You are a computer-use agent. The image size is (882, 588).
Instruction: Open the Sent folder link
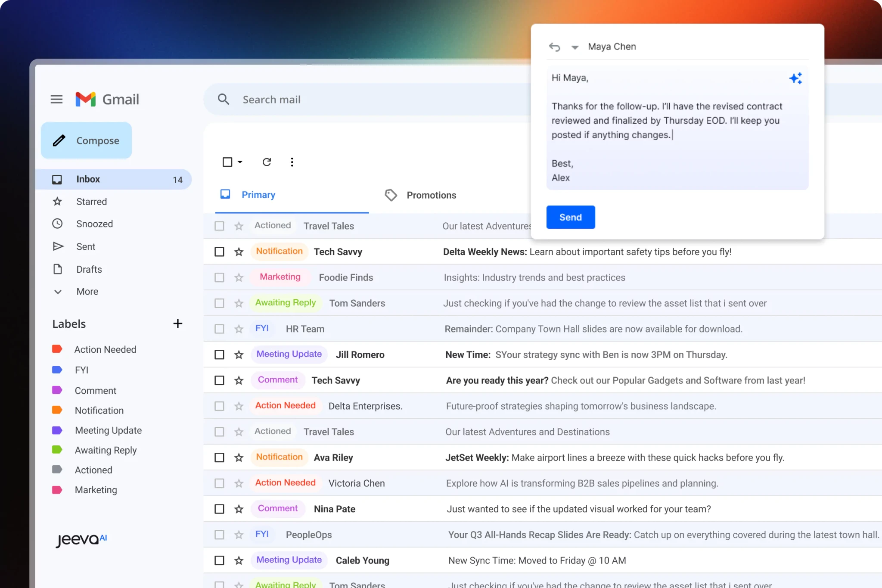(86, 247)
